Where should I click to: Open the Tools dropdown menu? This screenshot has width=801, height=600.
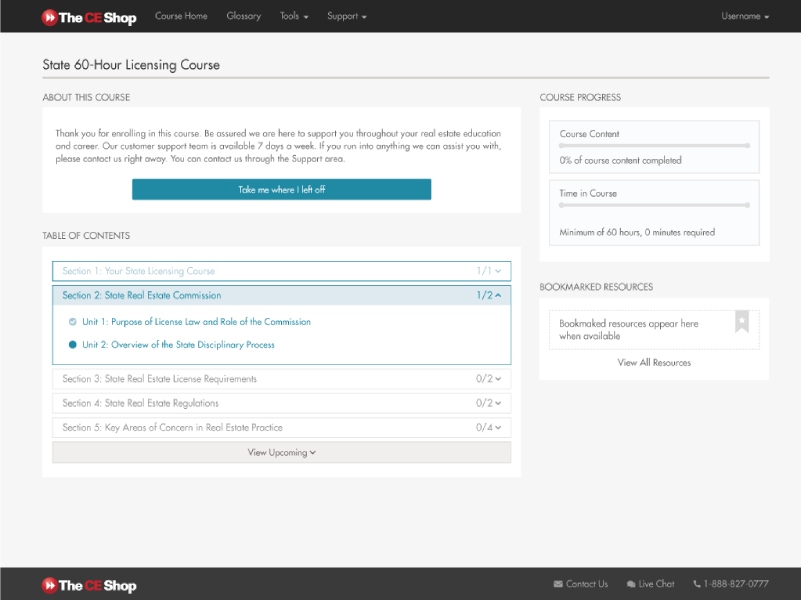pyautogui.click(x=293, y=16)
